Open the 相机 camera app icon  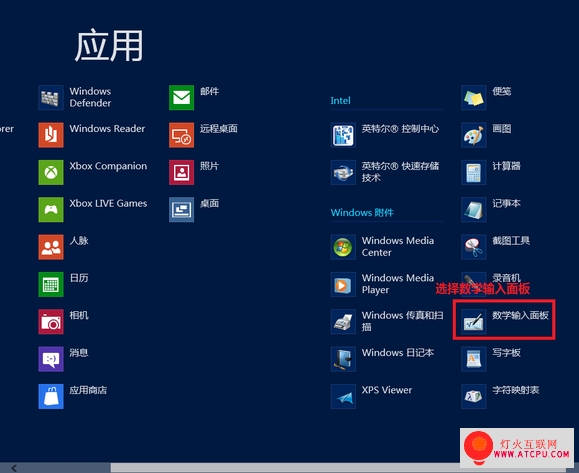pyautogui.click(x=51, y=322)
